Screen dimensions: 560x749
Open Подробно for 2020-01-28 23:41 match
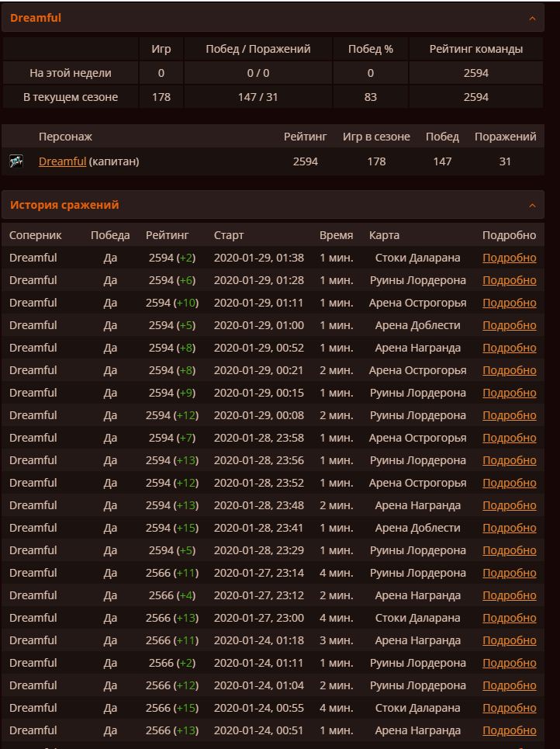click(509, 528)
